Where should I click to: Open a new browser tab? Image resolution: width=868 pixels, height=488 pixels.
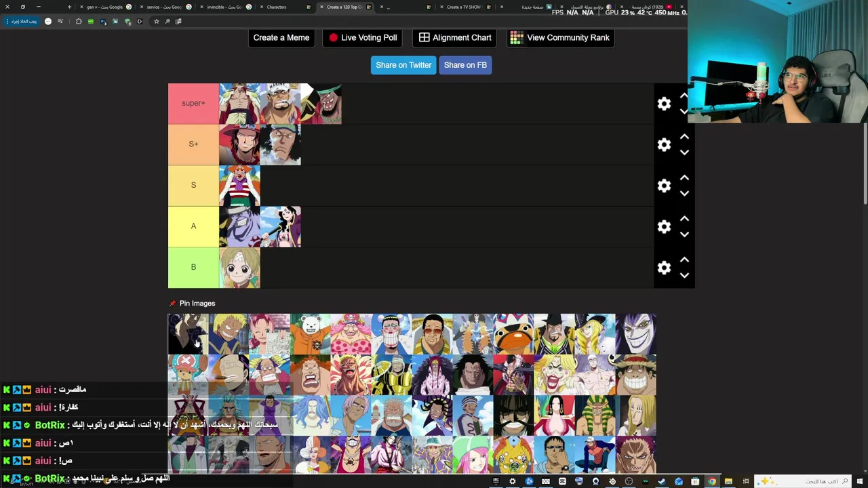pos(69,7)
